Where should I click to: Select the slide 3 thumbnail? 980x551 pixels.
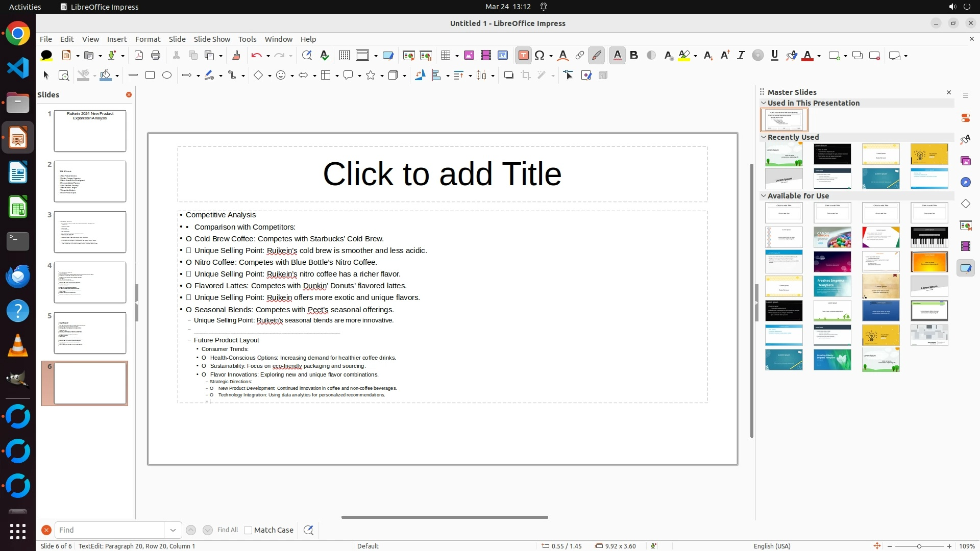pyautogui.click(x=90, y=232)
